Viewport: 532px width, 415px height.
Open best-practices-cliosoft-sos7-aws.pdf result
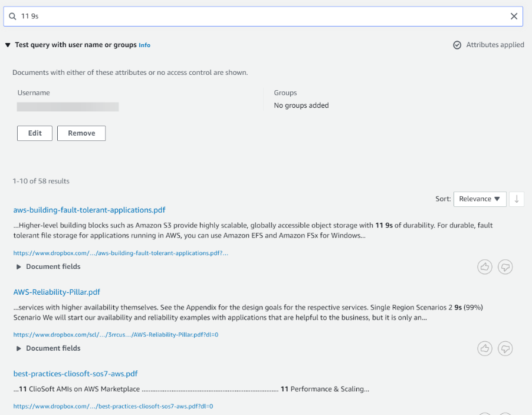(75, 374)
